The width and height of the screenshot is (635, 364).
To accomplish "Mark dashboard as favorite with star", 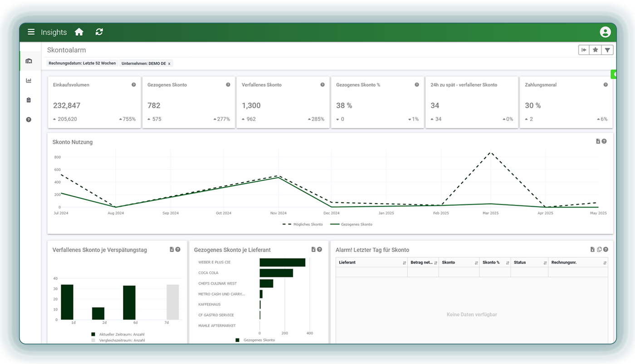I will (x=596, y=50).
